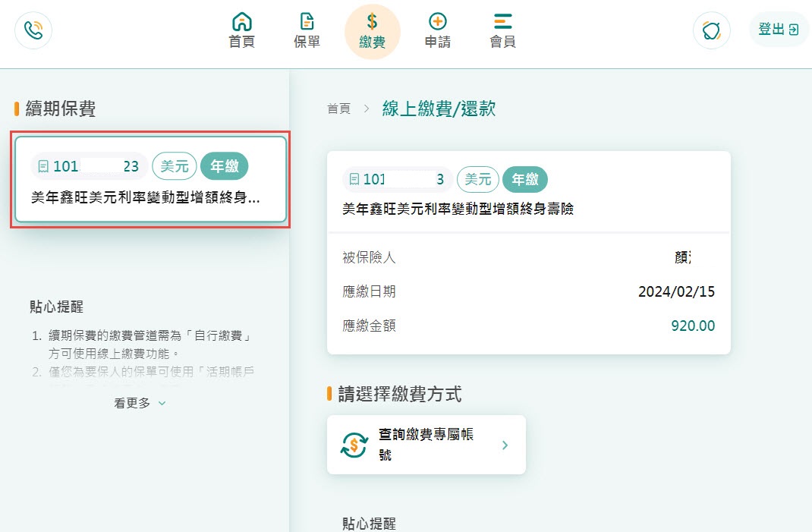The image size is (812, 532).
Task: Click the 線上繳費/還款 page title
Action: tap(439, 109)
